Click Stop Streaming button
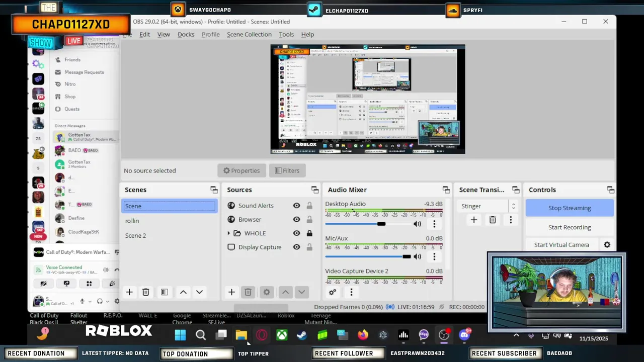Image resolution: width=644 pixels, height=362 pixels. (x=570, y=208)
